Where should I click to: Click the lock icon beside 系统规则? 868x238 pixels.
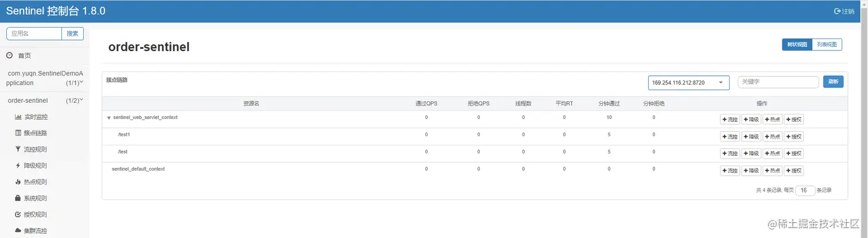(18, 198)
